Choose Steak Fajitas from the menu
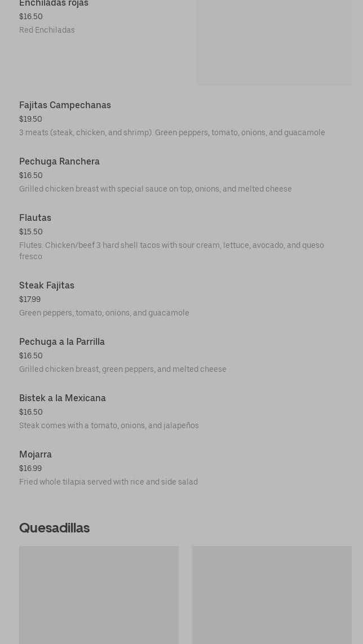The height and width of the screenshot is (644, 363). 47,286
